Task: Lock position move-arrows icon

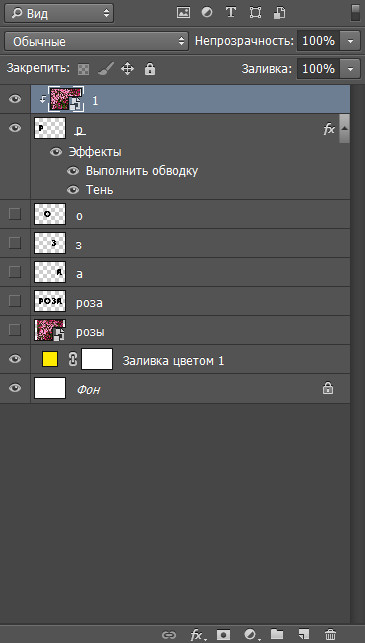Action: 128,69
